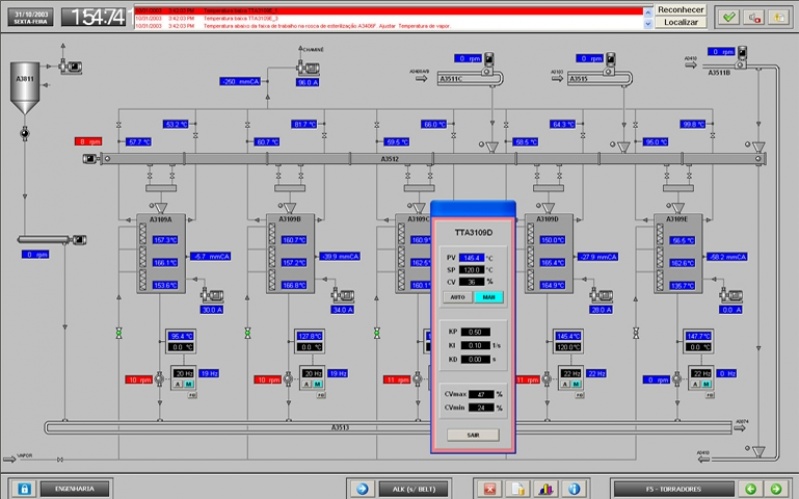This screenshot has height=499, width=799.
Task: Click alarm list down arrow
Action: click(648, 23)
